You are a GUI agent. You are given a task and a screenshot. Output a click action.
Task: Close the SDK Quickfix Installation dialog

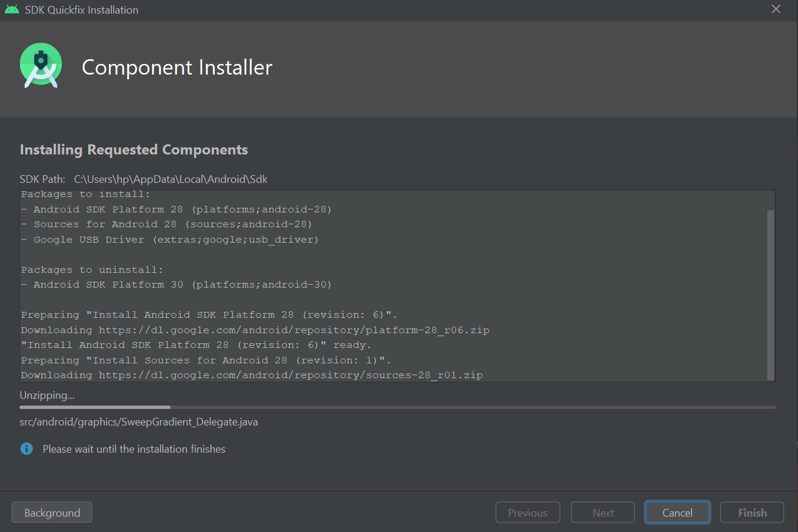click(776, 9)
